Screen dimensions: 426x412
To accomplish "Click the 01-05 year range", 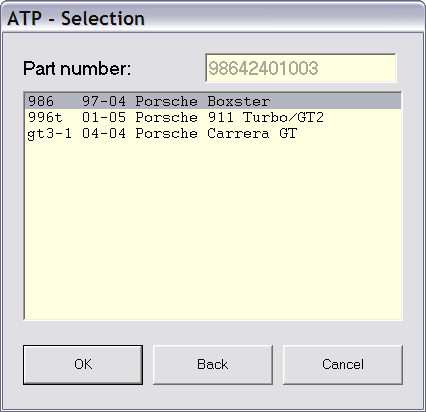I will [104, 117].
